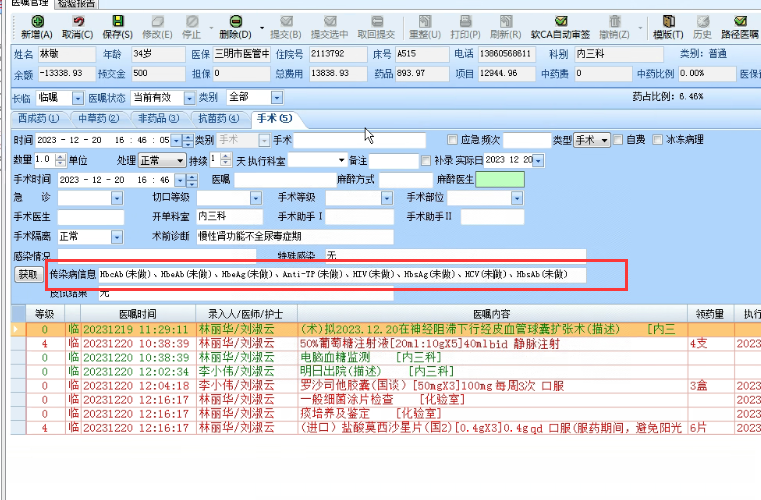This screenshot has width=761, height=500.
Task: Switch to the 西成药 tab
Action: point(38,118)
